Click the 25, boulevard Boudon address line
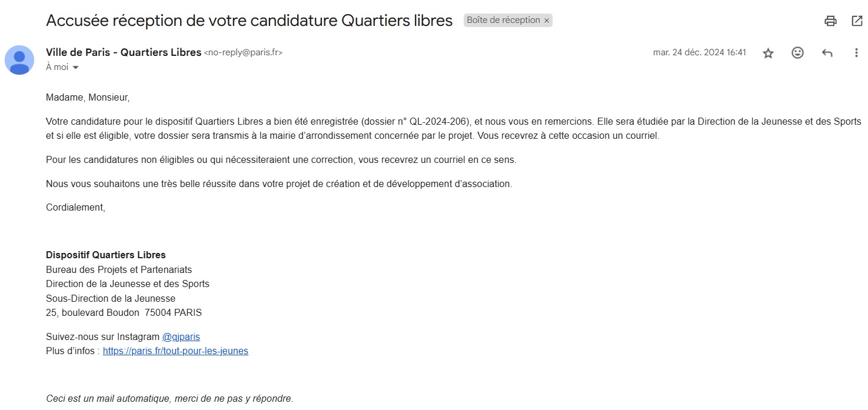Image resolution: width=868 pixels, height=410 pixels. (124, 313)
